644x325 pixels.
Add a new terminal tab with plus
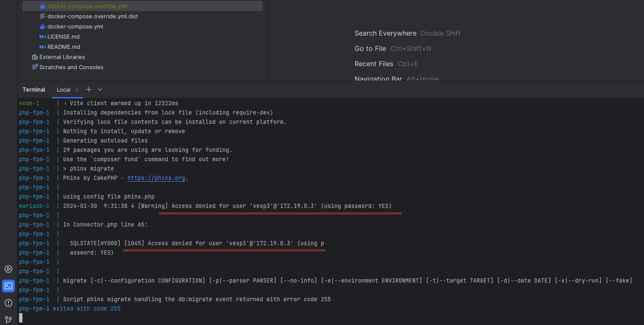89,90
